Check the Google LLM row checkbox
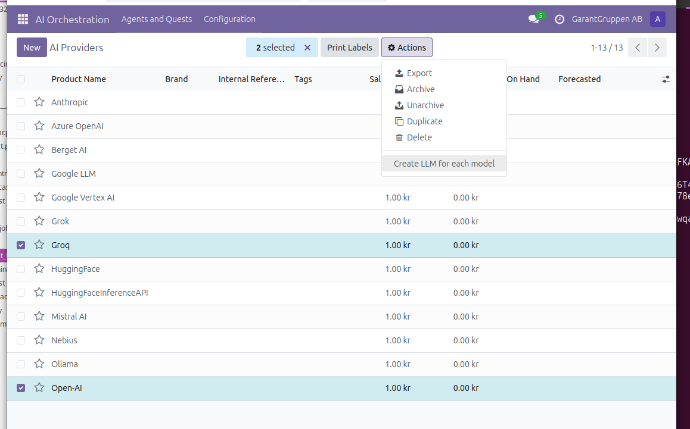 [21, 173]
